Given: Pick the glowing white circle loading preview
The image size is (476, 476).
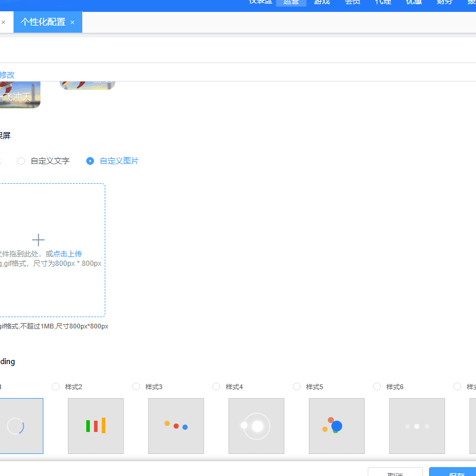Looking at the screenshot, I should click(x=256, y=426).
